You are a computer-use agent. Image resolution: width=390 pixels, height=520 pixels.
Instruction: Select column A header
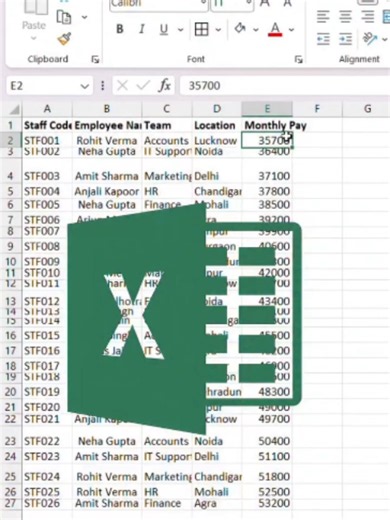47,109
